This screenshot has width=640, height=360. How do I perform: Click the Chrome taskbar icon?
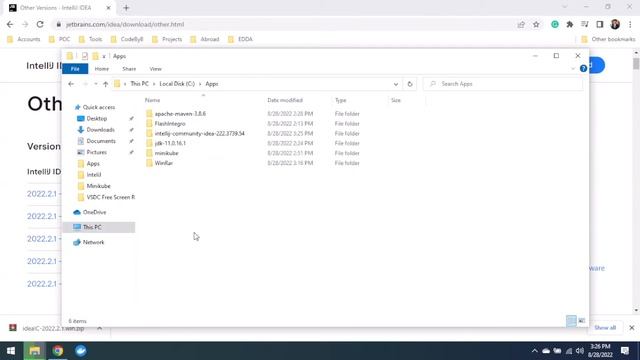(x=58, y=351)
